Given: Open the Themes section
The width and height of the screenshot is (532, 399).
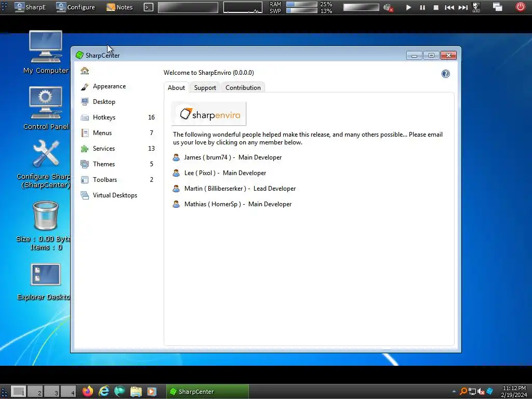Looking at the screenshot, I should coord(118,164).
